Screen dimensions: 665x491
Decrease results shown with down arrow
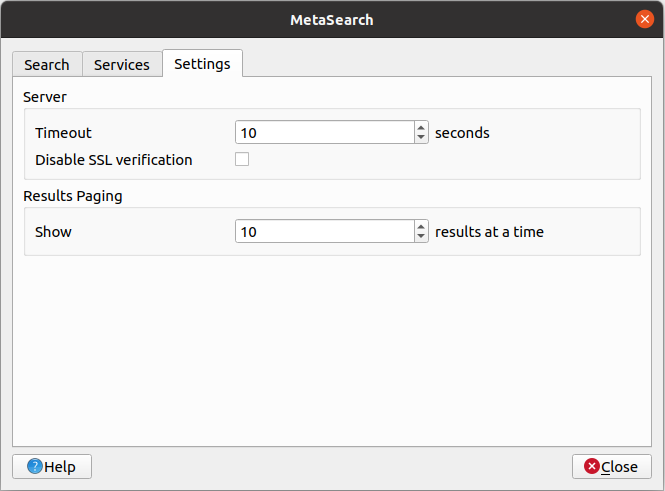[x=421, y=237]
